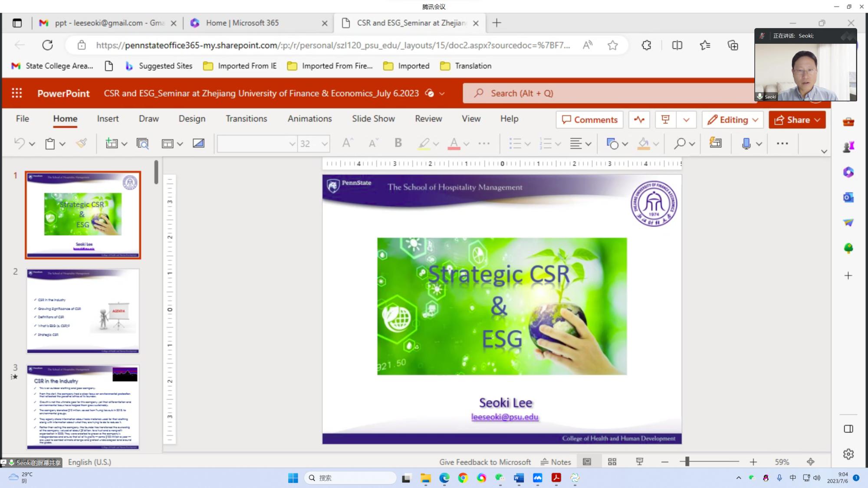Toggle the Notes pane
The height and width of the screenshot is (488, 868).
pos(556,462)
